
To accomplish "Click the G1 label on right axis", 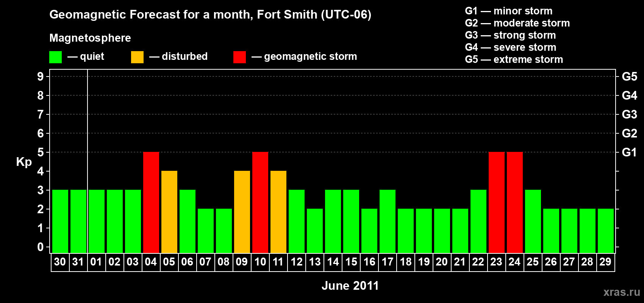I will (629, 152).
